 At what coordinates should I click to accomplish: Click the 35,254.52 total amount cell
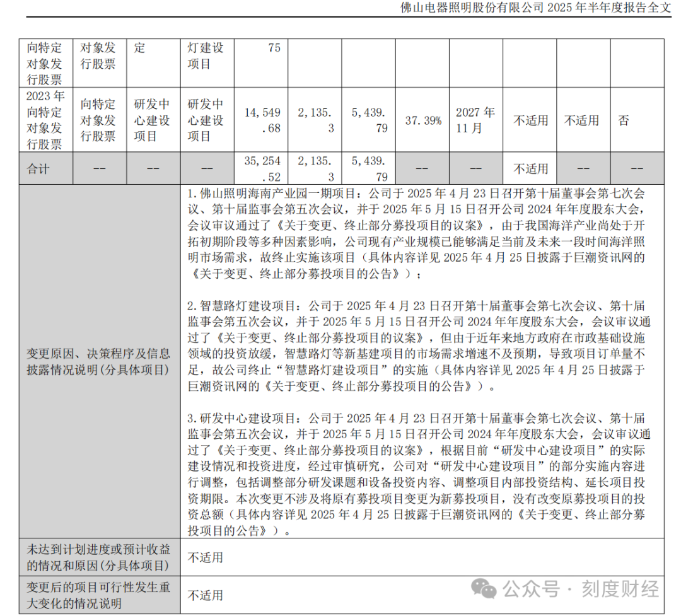pyautogui.click(x=260, y=169)
